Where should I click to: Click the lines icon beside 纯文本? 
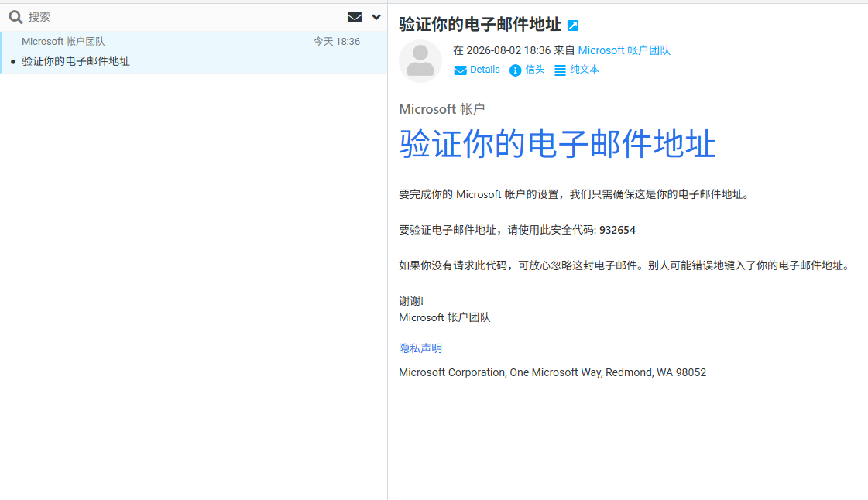click(561, 70)
